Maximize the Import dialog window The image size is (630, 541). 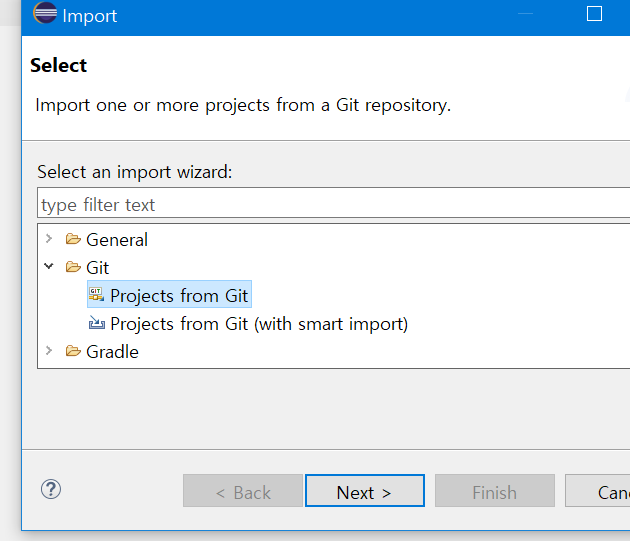(594, 14)
